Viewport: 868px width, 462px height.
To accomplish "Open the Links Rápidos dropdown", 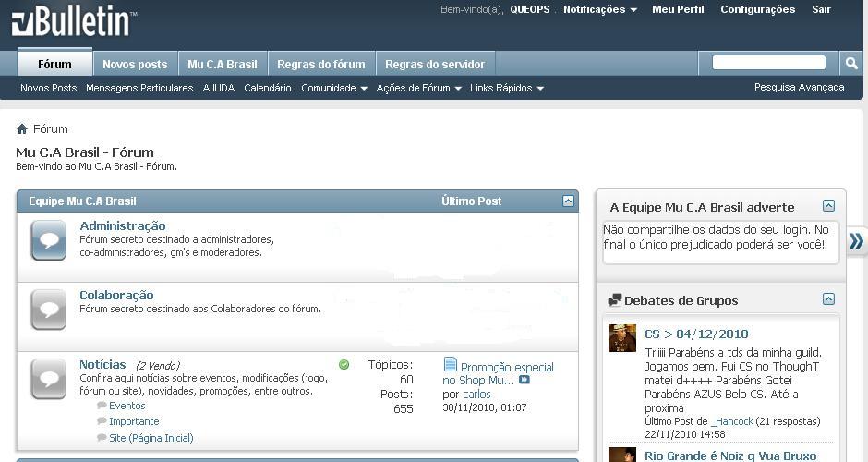I will pos(506,89).
